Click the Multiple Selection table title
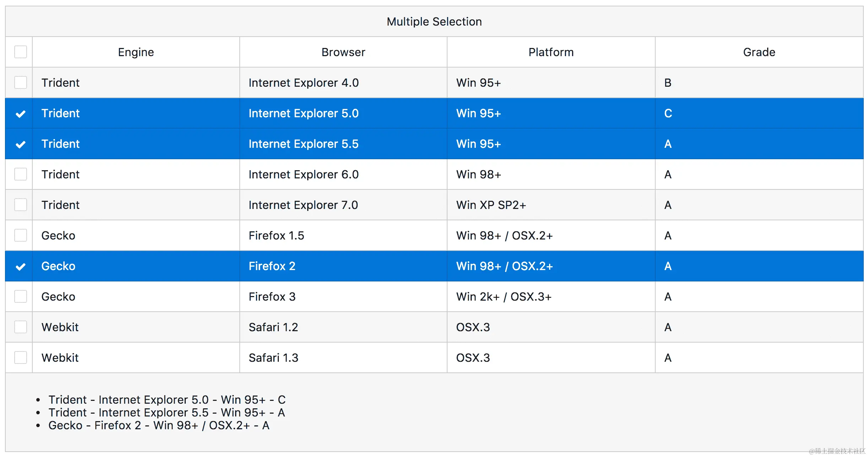This screenshot has width=868, height=457. pyautogui.click(x=434, y=22)
